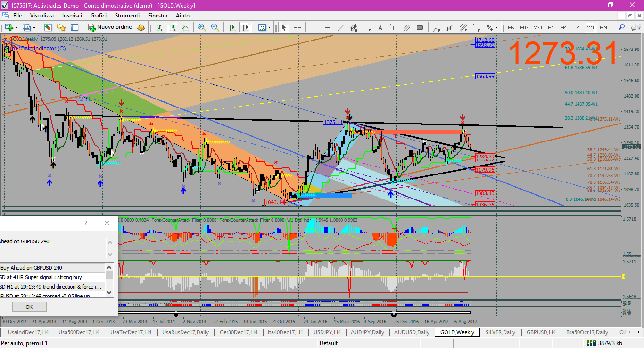Switch to M15 timeframe

[x=524, y=27]
